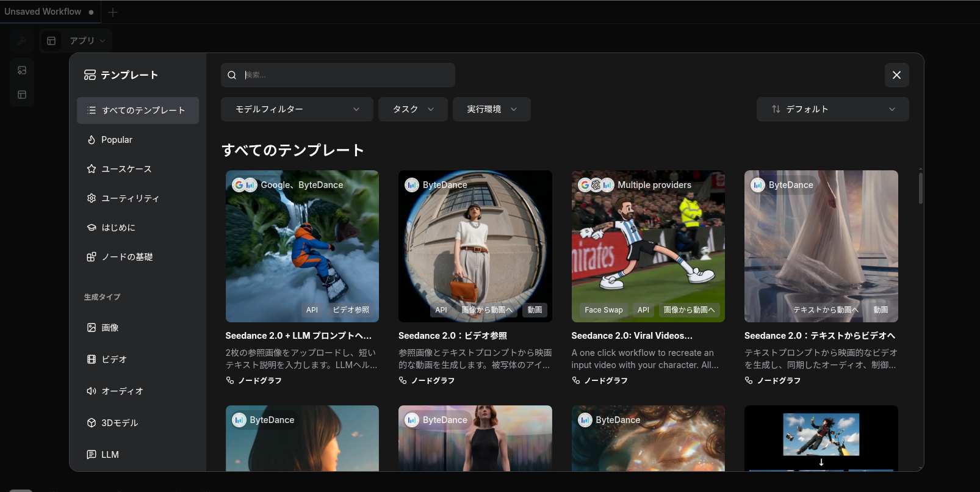Click the cube icon beside 3Dモデル
The image size is (980, 492).
(x=92, y=423)
